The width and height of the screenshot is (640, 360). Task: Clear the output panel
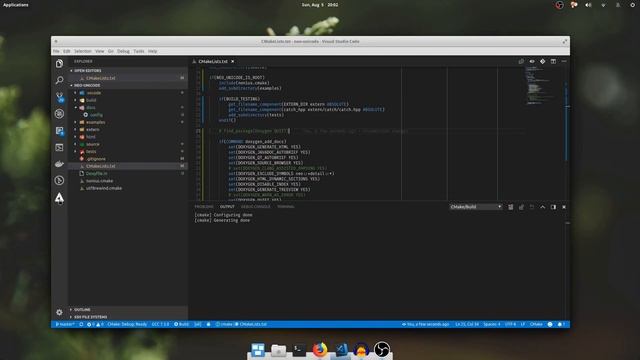[x=511, y=207]
